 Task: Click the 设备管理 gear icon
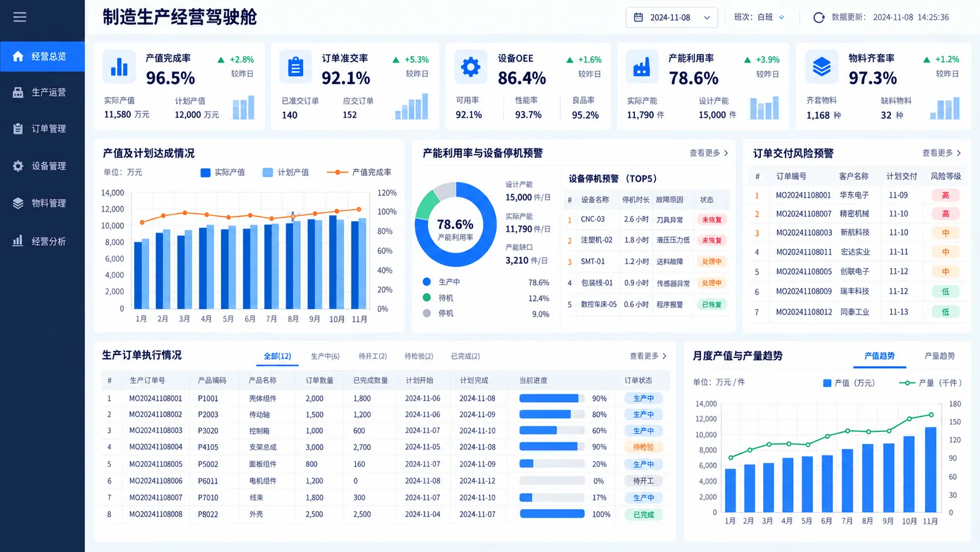point(18,166)
